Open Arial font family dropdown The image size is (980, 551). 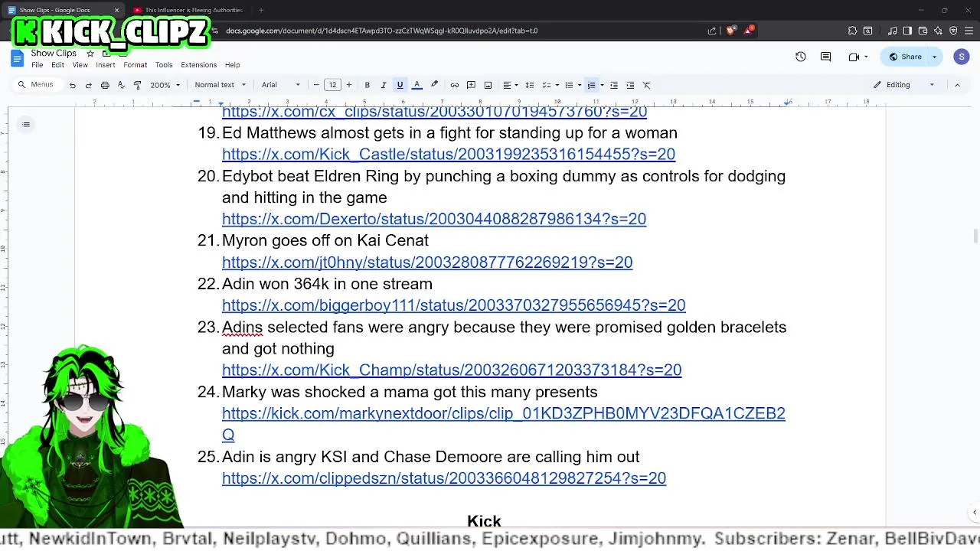(281, 85)
